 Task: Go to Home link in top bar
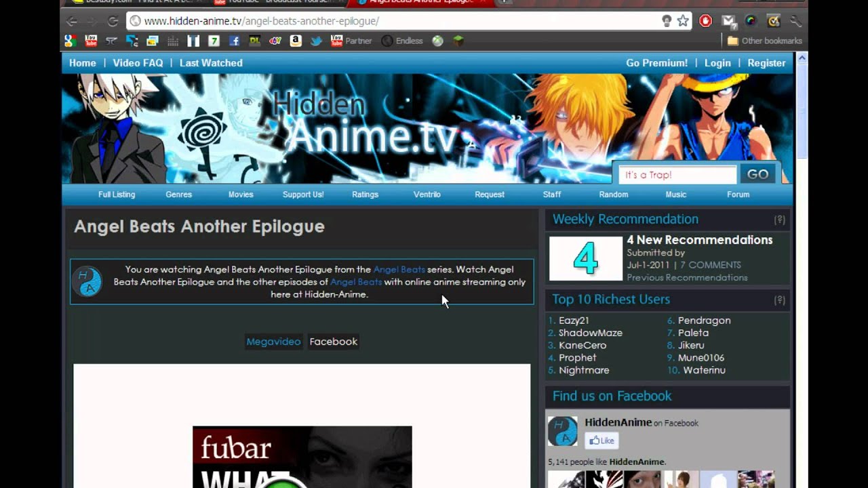pyautogui.click(x=83, y=63)
